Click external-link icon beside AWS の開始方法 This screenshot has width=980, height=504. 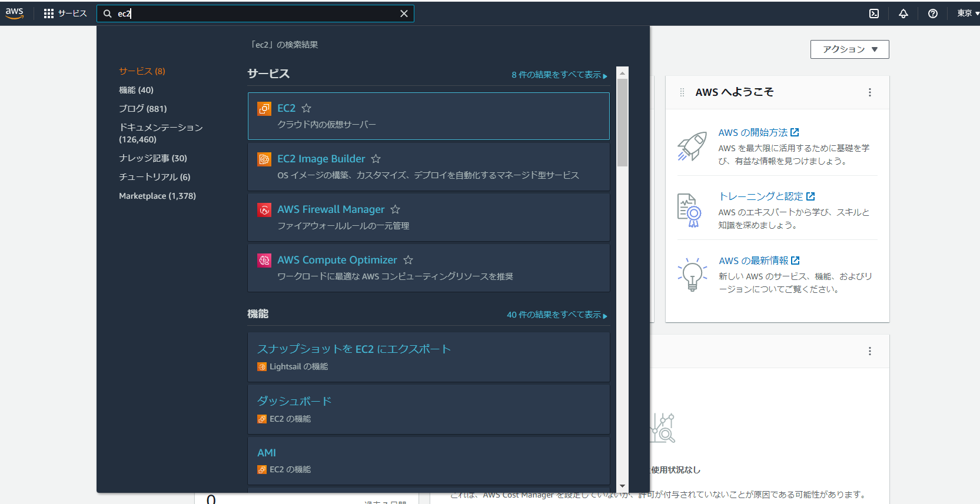pos(795,132)
